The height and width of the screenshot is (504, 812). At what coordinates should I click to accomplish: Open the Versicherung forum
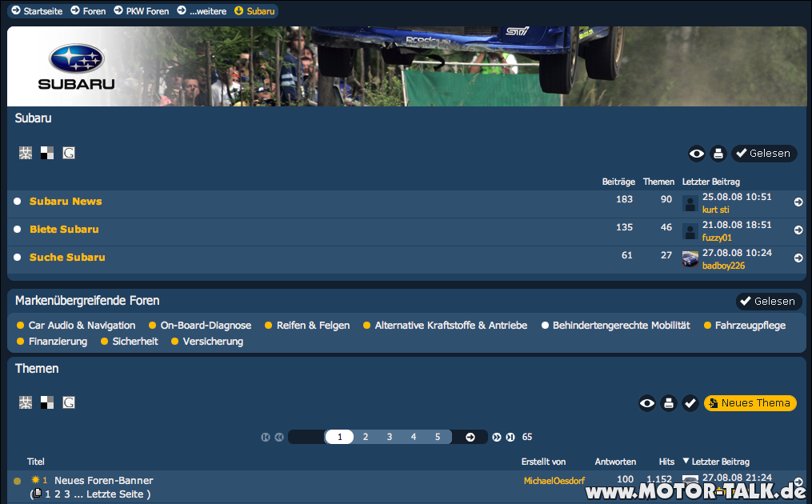tap(213, 342)
